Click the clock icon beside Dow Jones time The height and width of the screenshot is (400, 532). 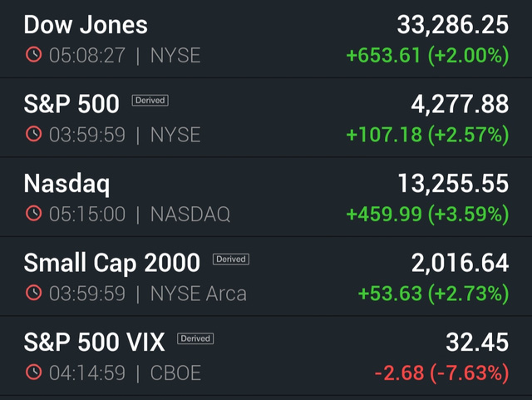point(33,55)
